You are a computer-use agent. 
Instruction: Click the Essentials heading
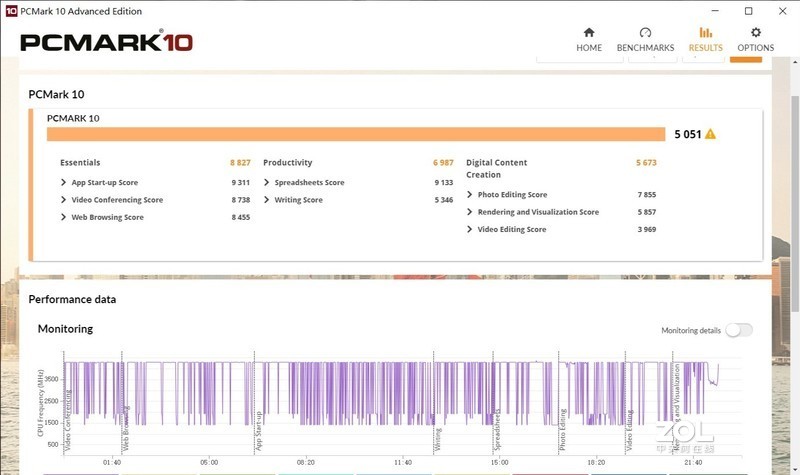coord(80,163)
